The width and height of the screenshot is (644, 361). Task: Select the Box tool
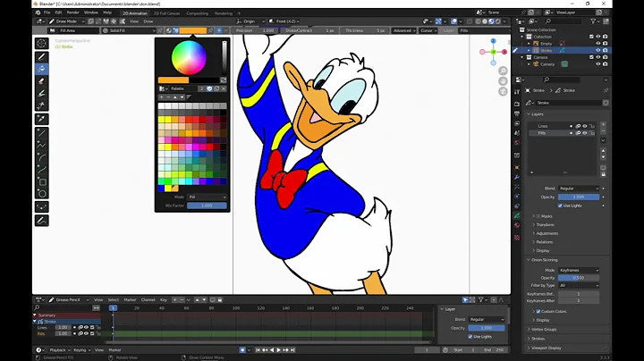41,181
